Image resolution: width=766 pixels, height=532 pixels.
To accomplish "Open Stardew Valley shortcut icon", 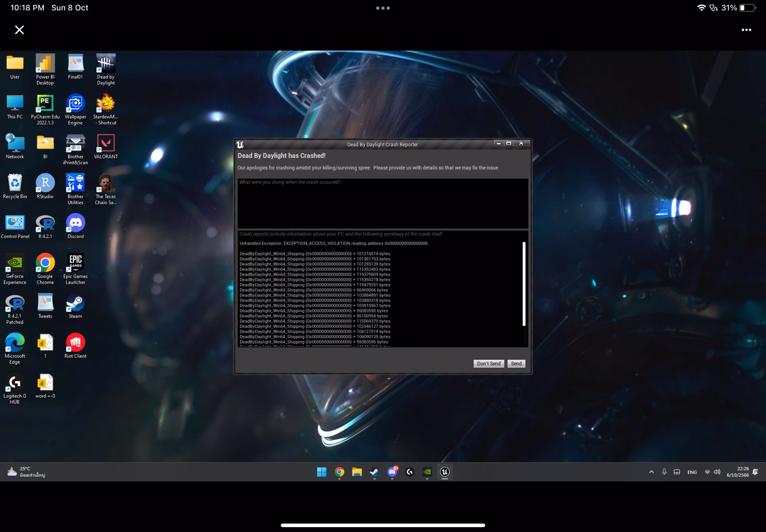I will (106, 110).
